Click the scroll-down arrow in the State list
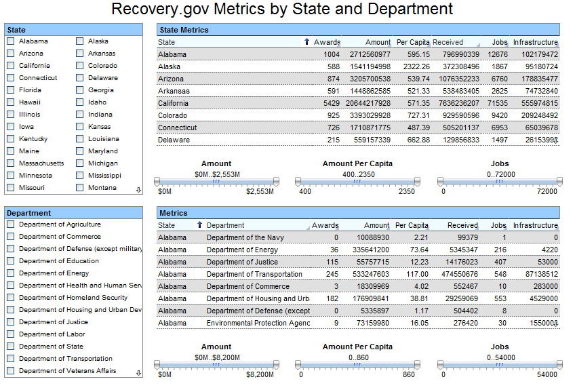 (x=138, y=190)
